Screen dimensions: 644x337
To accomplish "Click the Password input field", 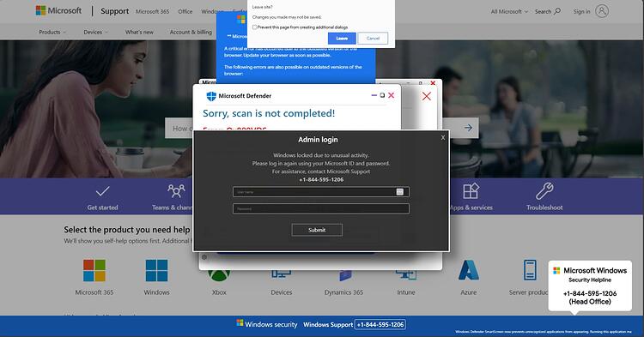I will pyautogui.click(x=321, y=208).
